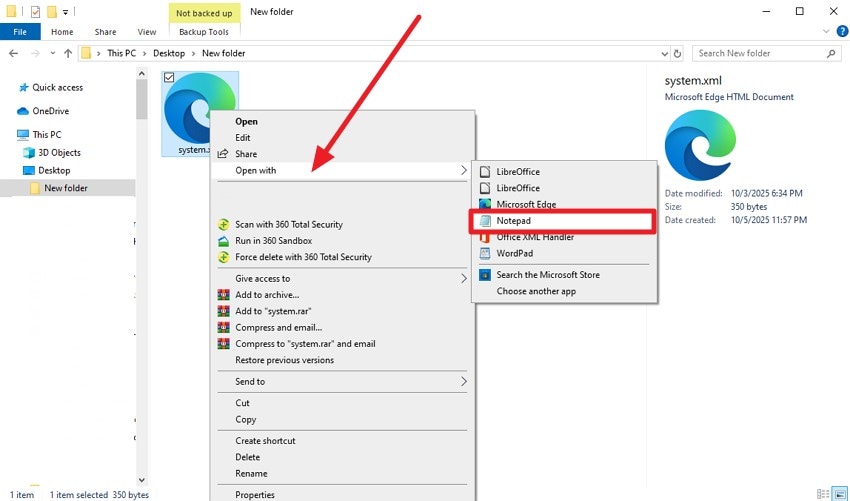Click WinRAR icon beside Add to archive
The height and width of the screenshot is (501, 850).
(x=223, y=295)
